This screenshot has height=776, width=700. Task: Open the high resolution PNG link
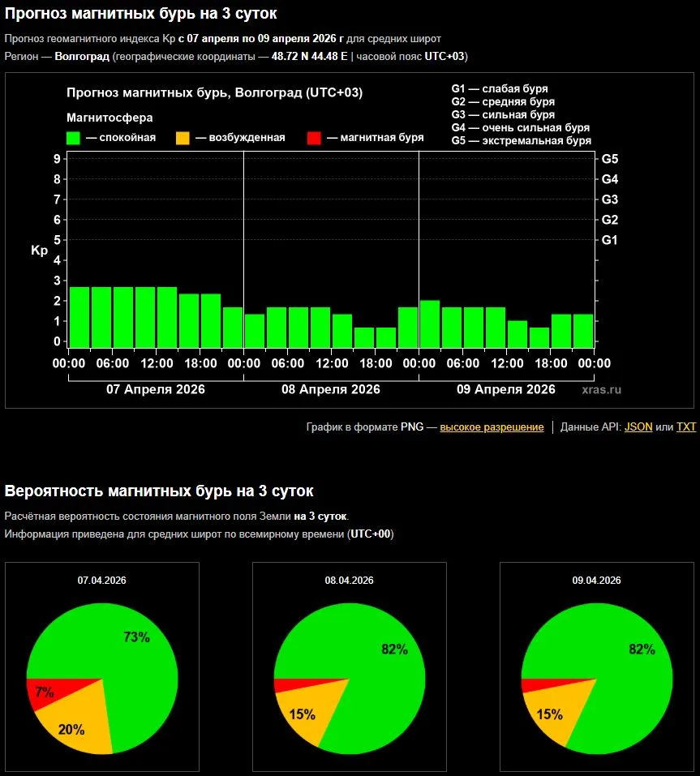point(492,427)
